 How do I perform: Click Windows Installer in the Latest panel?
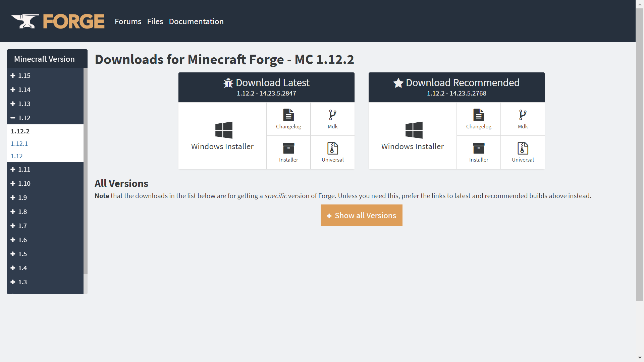coord(222,136)
